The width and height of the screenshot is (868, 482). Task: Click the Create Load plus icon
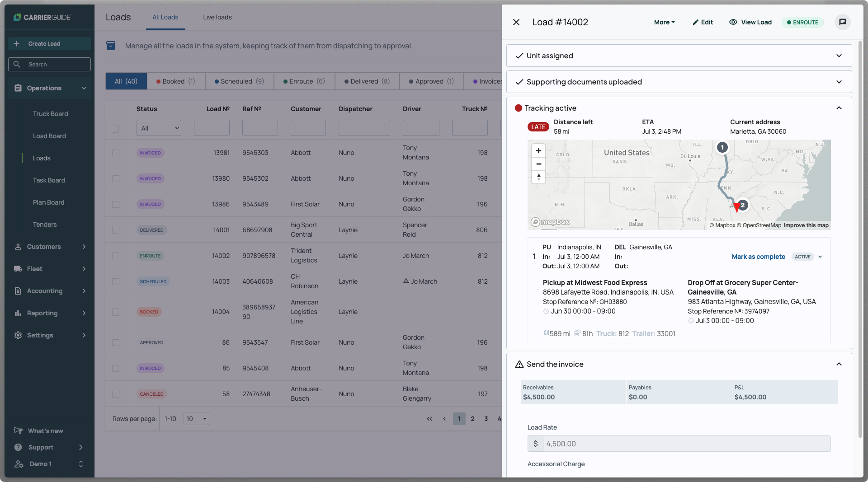point(17,44)
